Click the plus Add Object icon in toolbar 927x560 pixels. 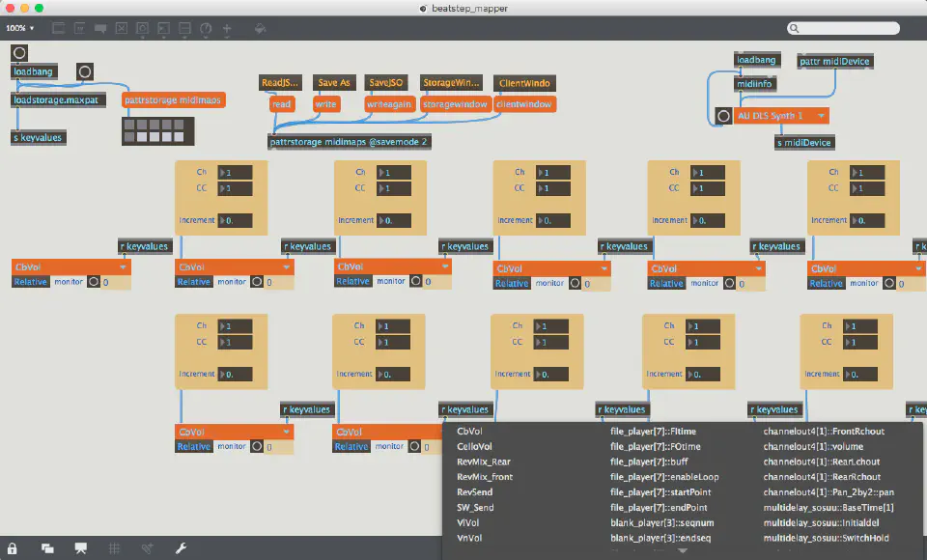[x=227, y=28]
